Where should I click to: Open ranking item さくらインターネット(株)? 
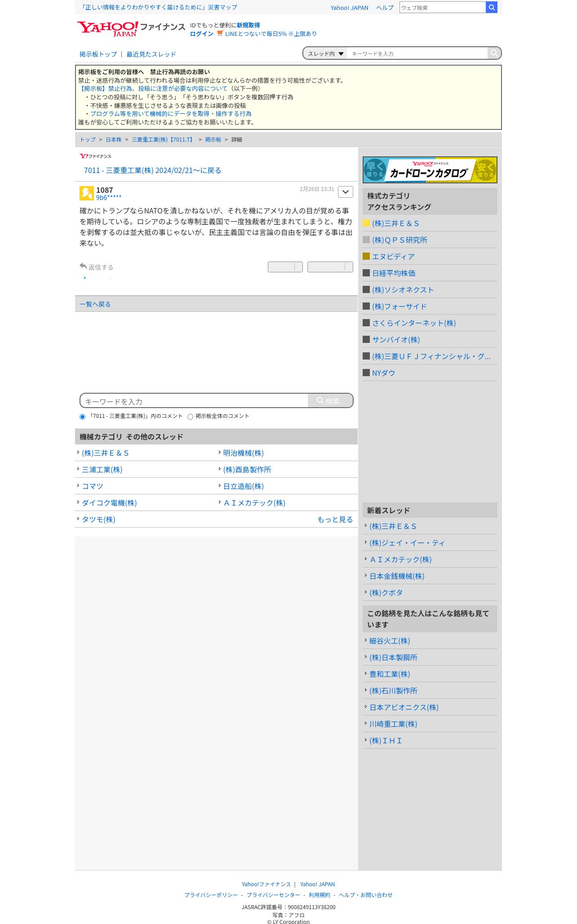click(x=414, y=323)
